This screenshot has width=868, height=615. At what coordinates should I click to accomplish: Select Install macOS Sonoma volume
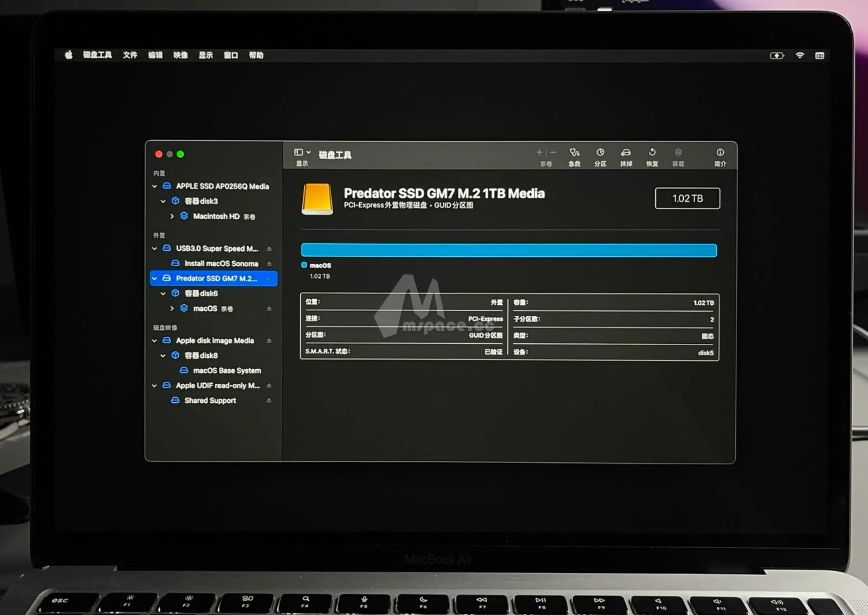[221, 264]
